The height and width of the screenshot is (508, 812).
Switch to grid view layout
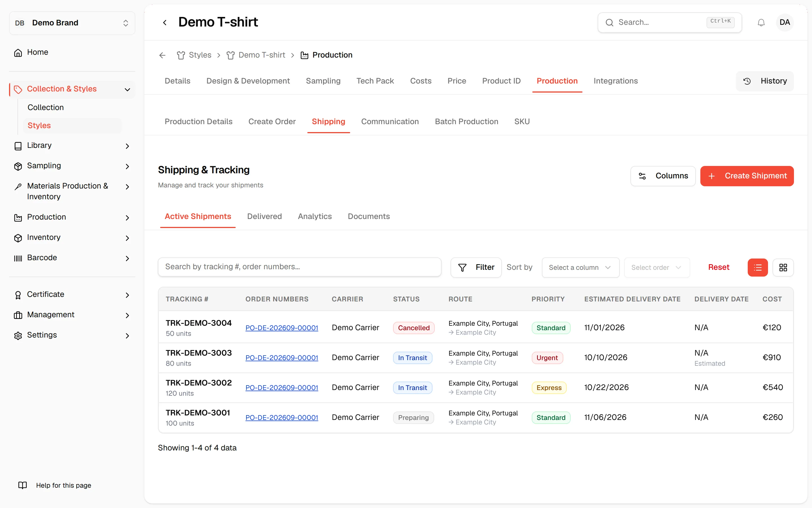[783, 268]
